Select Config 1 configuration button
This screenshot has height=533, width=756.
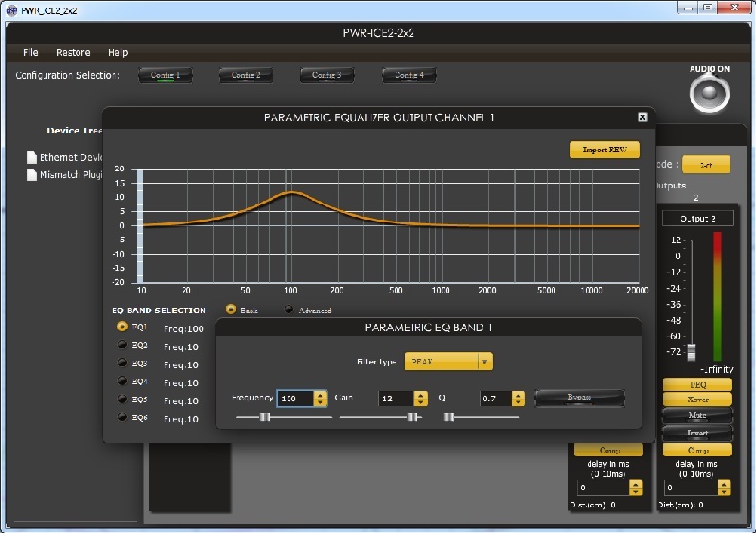coord(166,75)
